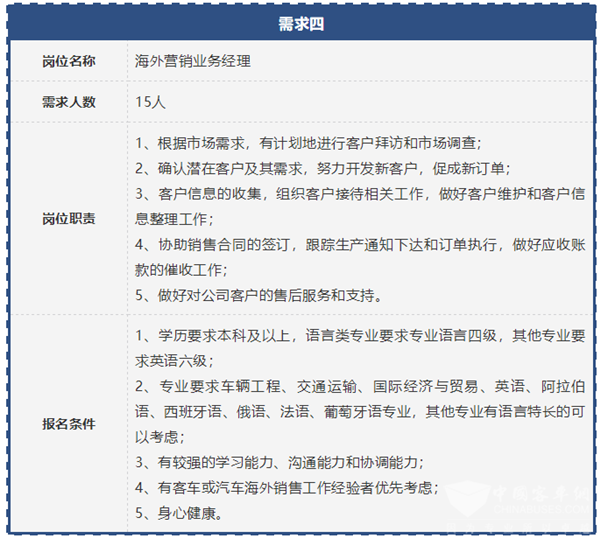Click requirement 3 about 较强的学习能力
Screen dimensions: 600x538
pos(278,461)
